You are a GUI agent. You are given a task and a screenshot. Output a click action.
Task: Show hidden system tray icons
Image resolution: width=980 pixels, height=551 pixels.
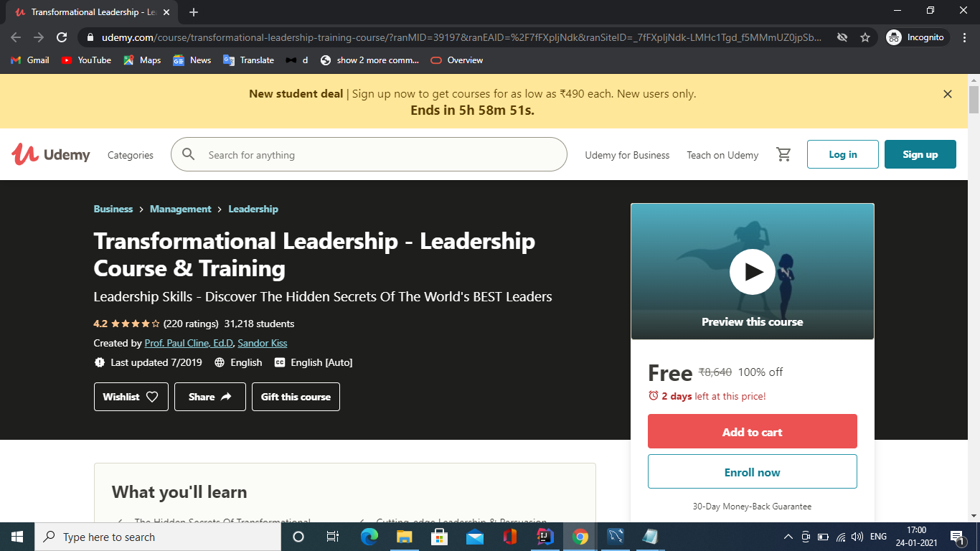788,537
